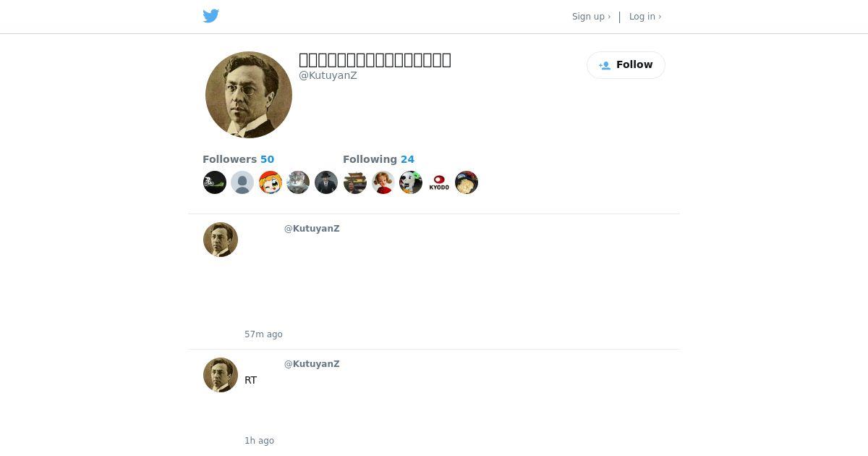Select the gray cat follower avatar

pyautogui.click(x=298, y=182)
